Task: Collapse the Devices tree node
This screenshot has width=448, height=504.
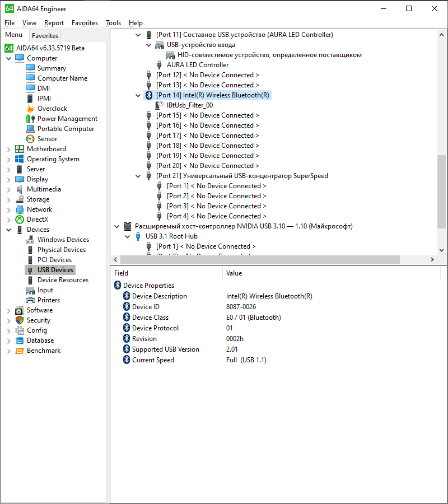Action: click(8, 230)
